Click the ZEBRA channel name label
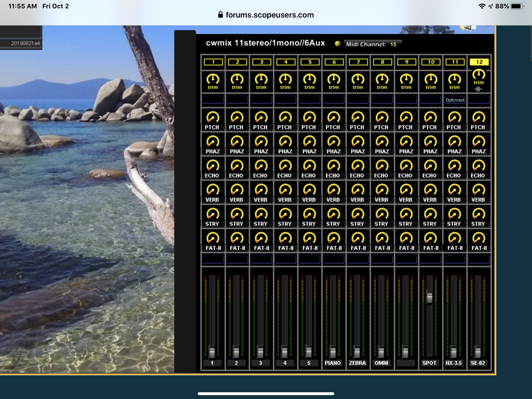The height and width of the screenshot is (399, 532). pos(357,363)
